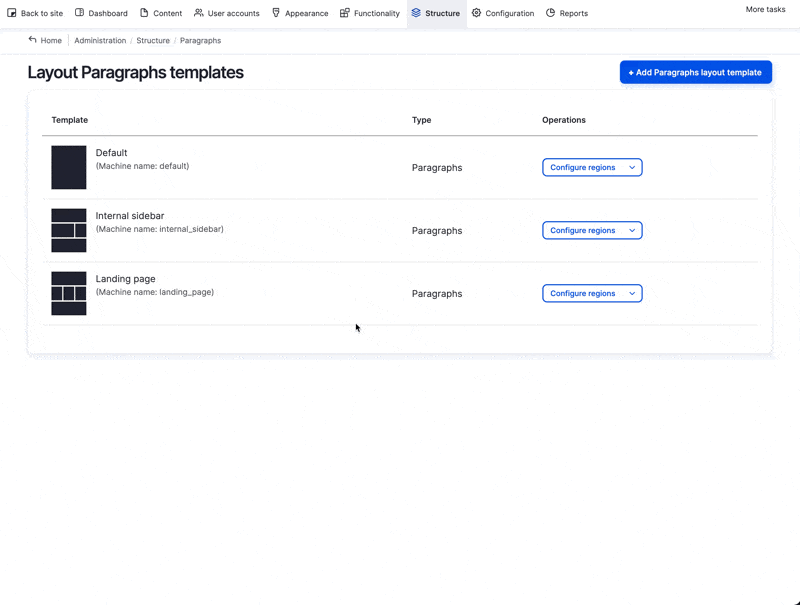Open the More tasks link

tap(765, 9)
